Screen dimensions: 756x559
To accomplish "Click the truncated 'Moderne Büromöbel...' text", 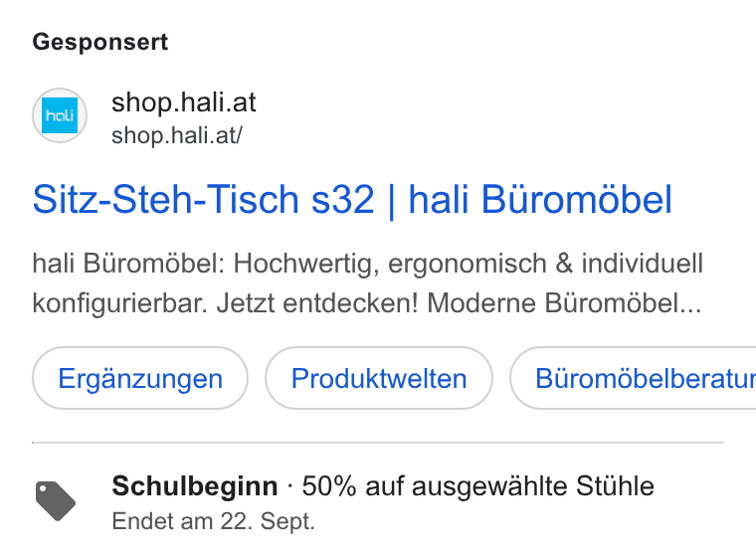I will (564, 303).
